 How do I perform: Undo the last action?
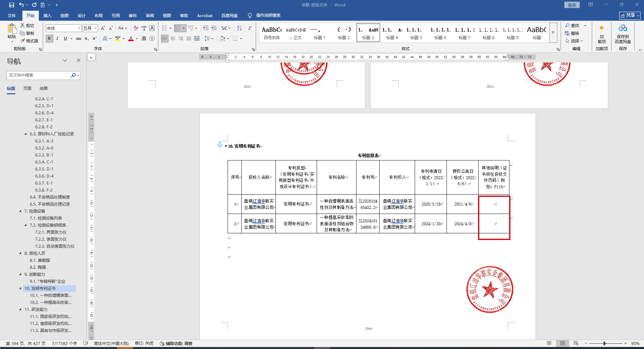pos(21,5)
